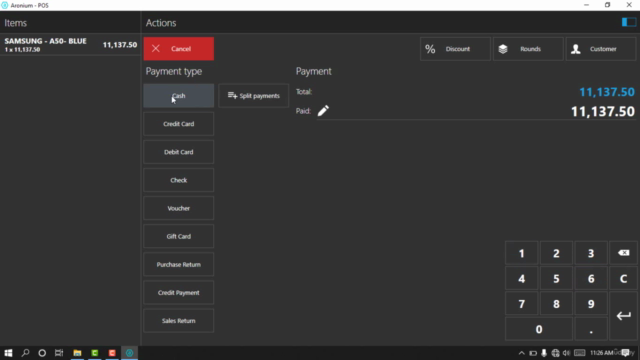Tap numpad key 5
This screenshot has width=640, height=360.
pyautogui.click(x=556, y=278)
